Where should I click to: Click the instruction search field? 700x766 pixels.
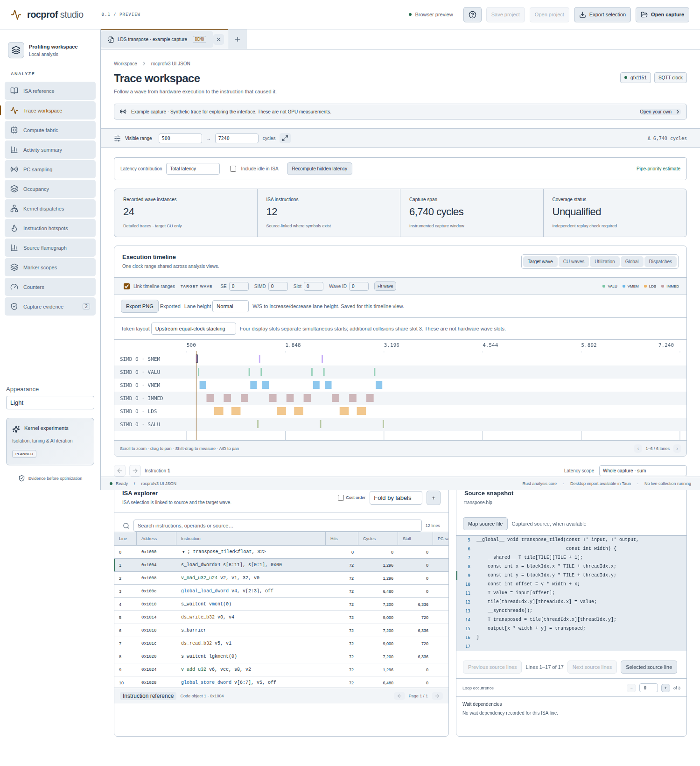click(278, 526)
